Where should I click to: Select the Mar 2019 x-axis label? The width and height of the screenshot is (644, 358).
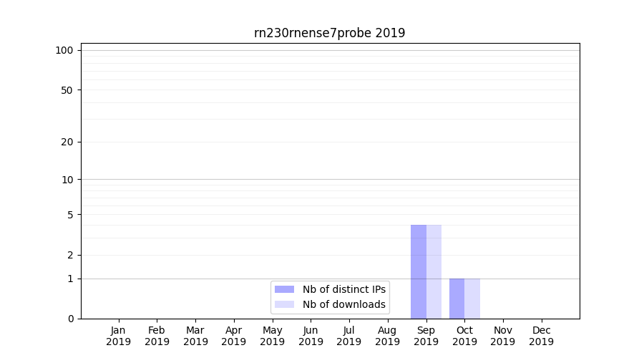coord(195,336)
